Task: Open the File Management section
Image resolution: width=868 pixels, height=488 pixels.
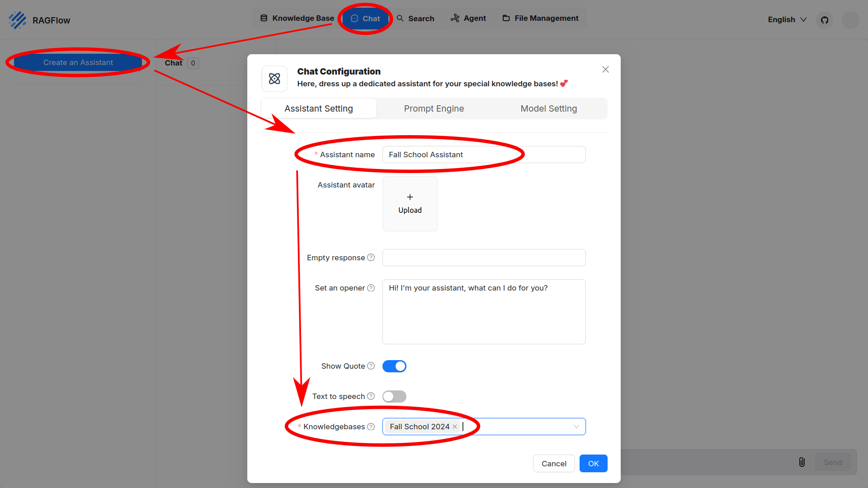Action: tap(540, 18)
